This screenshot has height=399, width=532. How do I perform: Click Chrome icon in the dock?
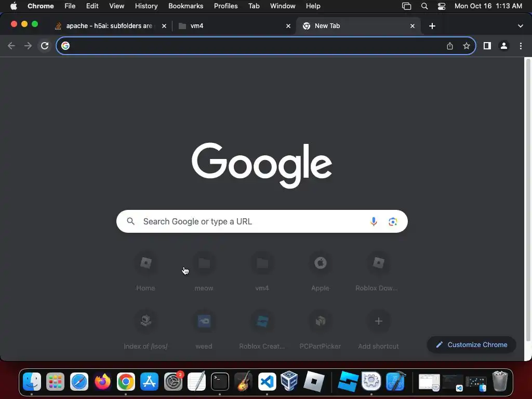pyautogui.click(x=126, y=381)
